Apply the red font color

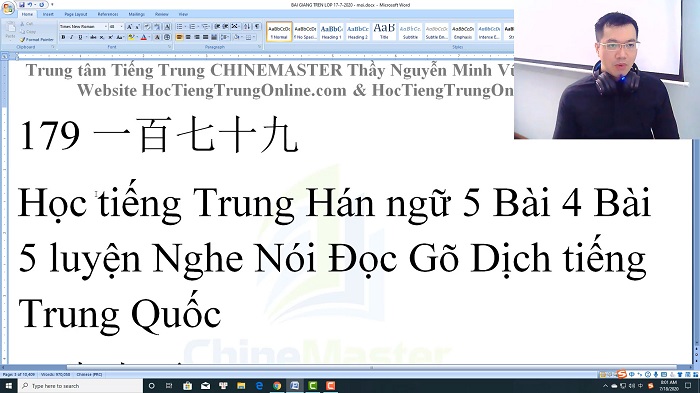[144, 37]
